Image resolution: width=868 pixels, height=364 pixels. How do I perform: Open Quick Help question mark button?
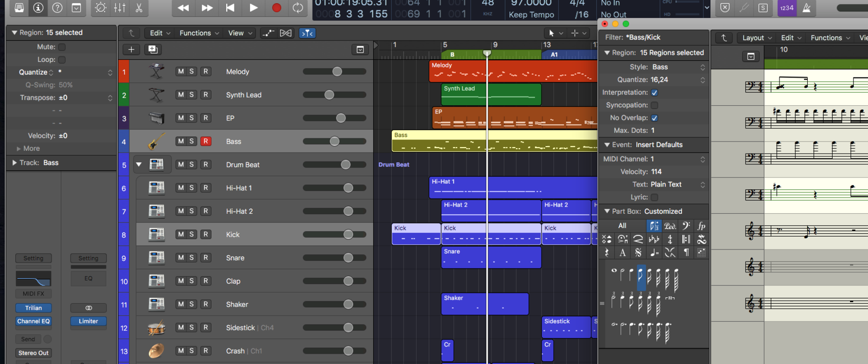57,8
